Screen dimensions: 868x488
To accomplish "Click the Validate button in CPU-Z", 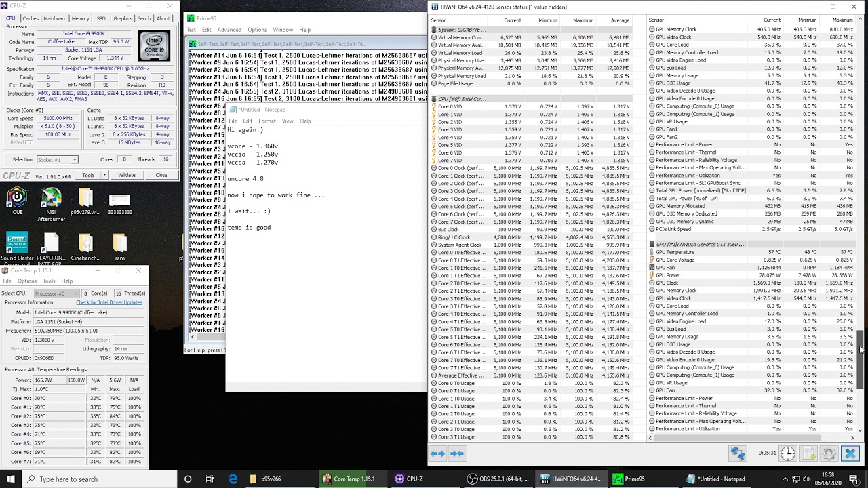I will pyautogui.click(x=127, y=176).
